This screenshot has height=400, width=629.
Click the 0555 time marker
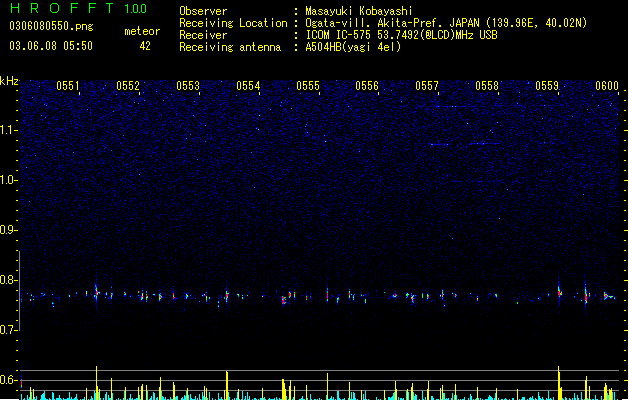(308, 86)
